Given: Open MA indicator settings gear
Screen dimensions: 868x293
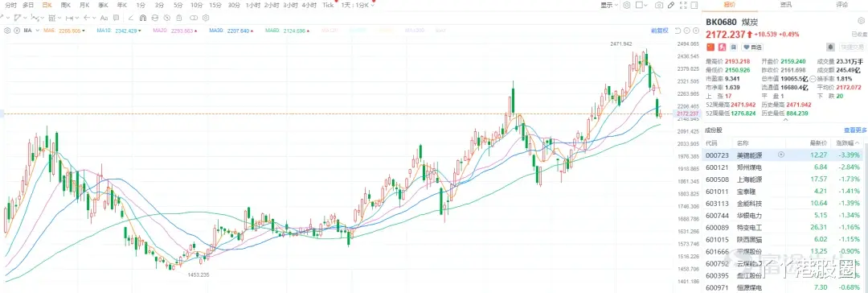Looking at the screenshot, I should click(x=7, y=31).
